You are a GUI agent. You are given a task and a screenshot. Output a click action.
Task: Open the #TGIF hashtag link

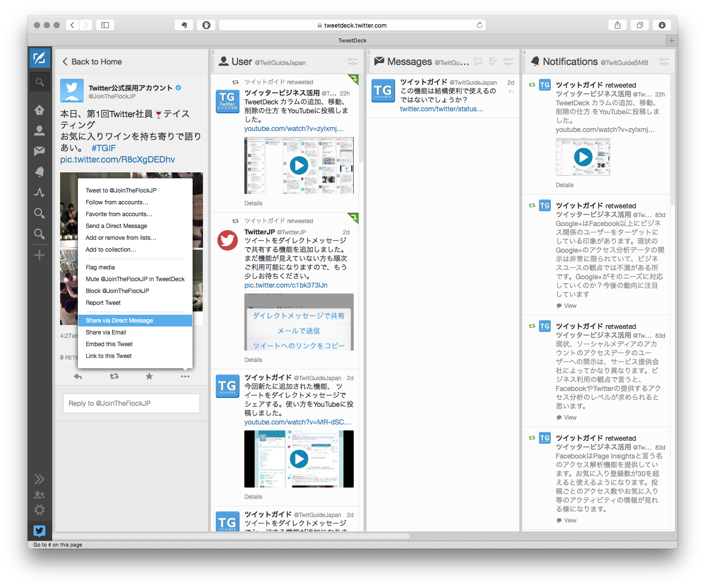click(x=103, y=148)
